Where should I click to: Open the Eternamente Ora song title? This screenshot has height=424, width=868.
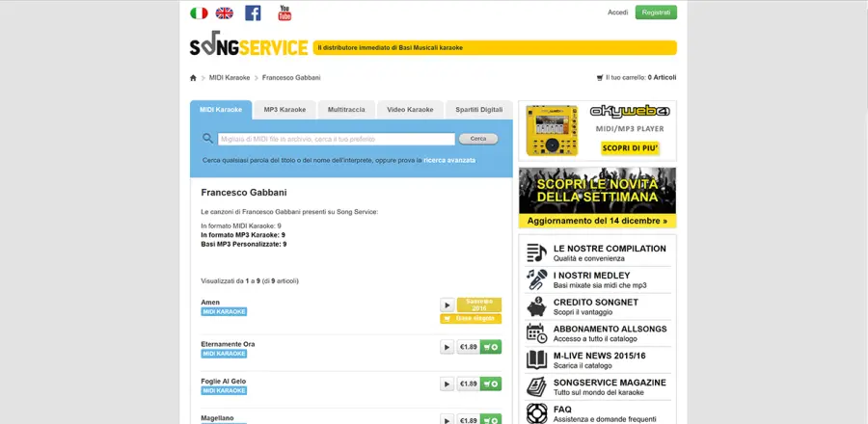(x=228, y=344)
